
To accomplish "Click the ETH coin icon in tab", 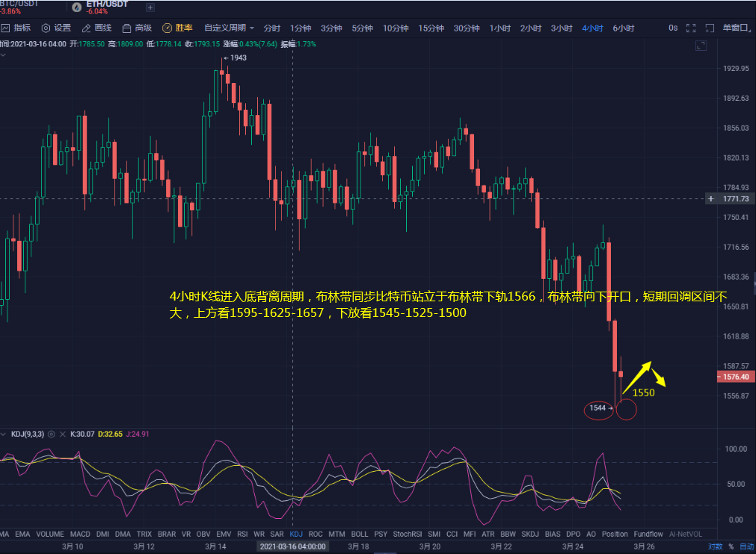I will pyautogui.click(x=76, y=7).
